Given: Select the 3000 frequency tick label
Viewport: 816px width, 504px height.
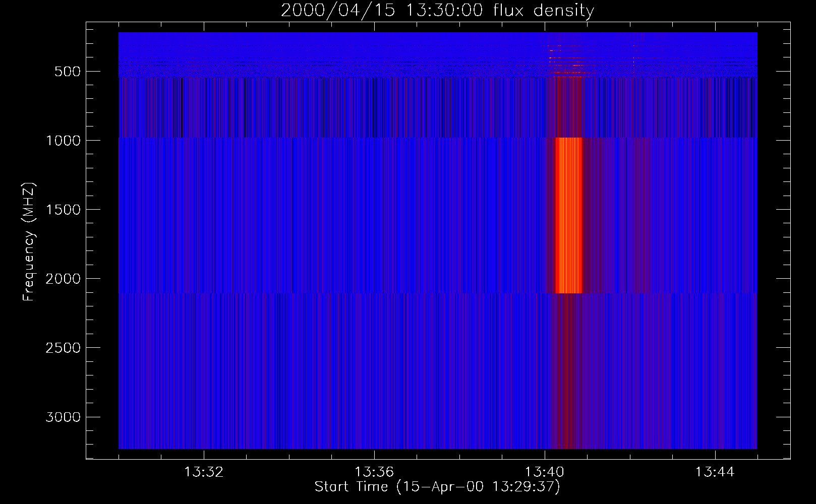Looking at the screenshot, I should [x=63, y=417].
